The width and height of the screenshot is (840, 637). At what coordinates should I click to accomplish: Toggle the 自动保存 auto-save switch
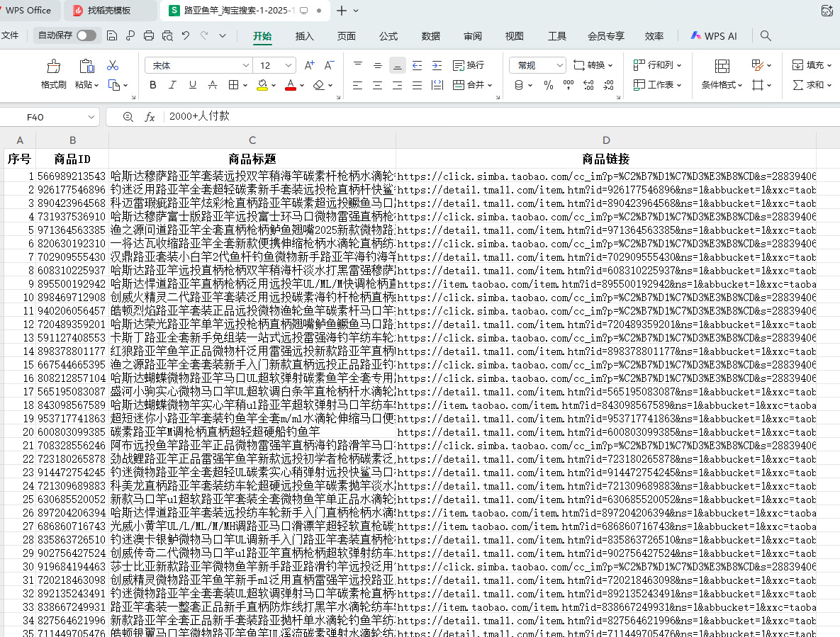tap(86, 35)
